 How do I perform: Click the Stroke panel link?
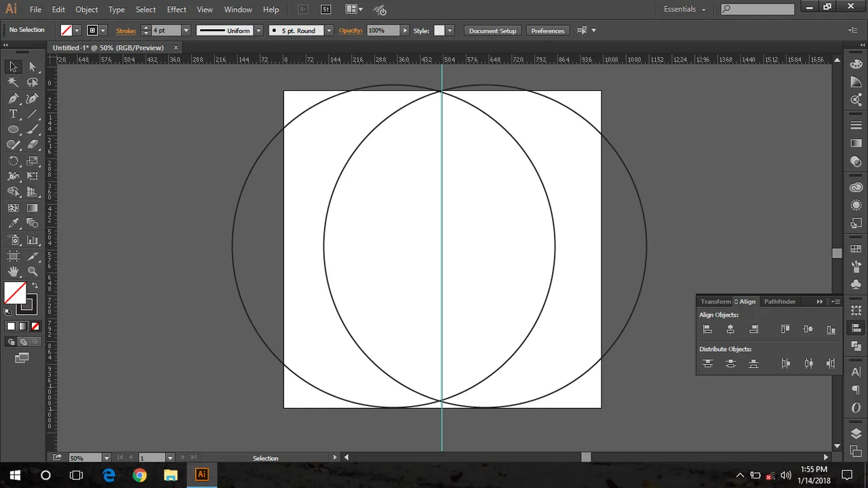tap(126, 30)
